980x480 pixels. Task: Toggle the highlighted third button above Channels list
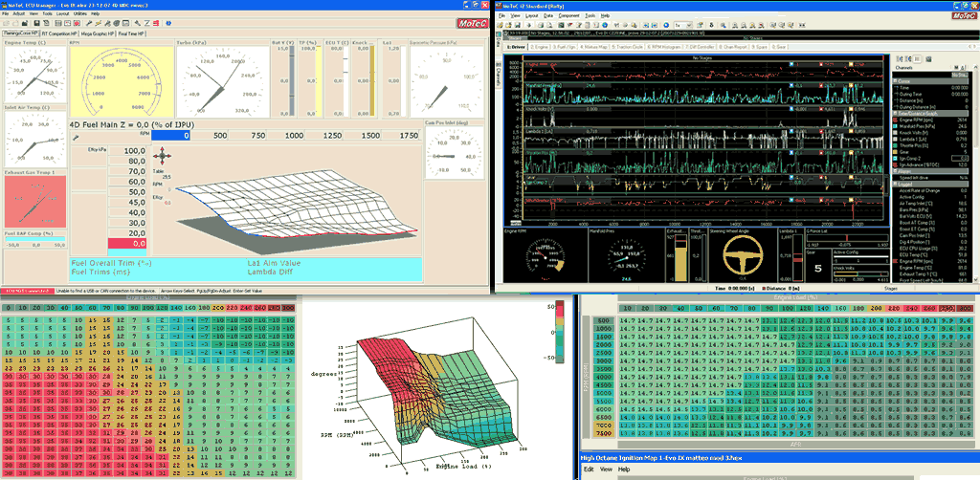(917, 58)
